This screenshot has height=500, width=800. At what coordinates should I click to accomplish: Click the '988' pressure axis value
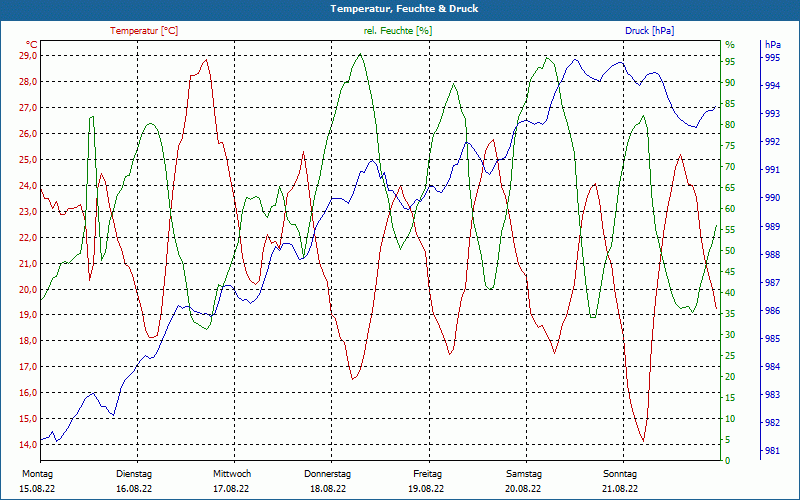pos(772,254)
